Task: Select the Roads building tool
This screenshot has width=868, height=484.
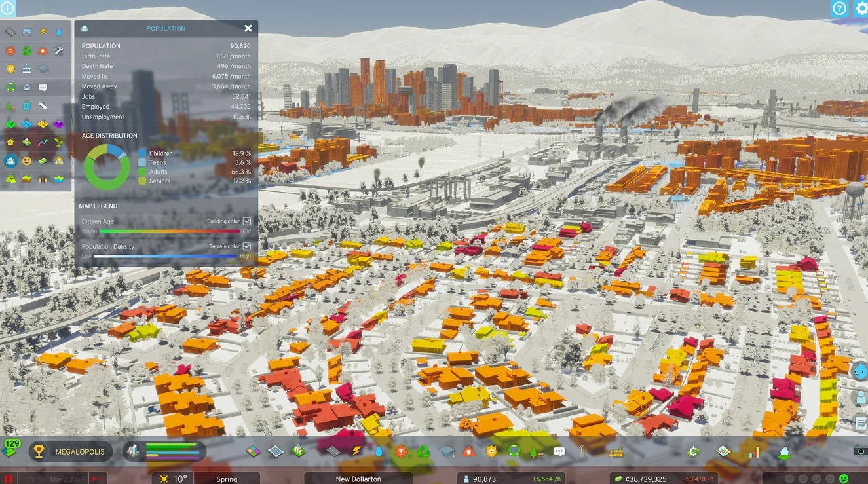Action: pos(332,451)
